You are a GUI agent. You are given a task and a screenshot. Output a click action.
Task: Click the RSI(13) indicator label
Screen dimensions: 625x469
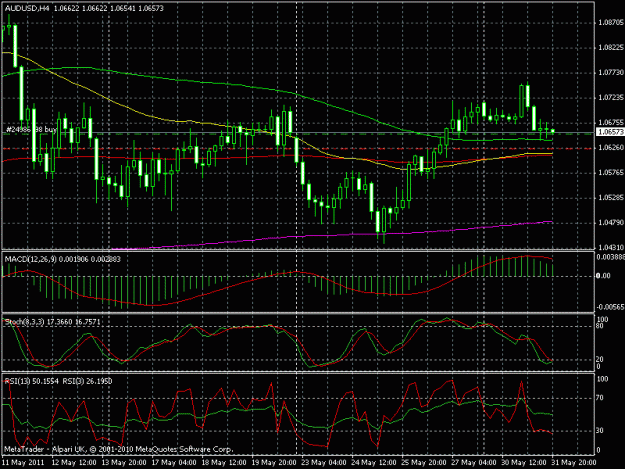(17, 381)
